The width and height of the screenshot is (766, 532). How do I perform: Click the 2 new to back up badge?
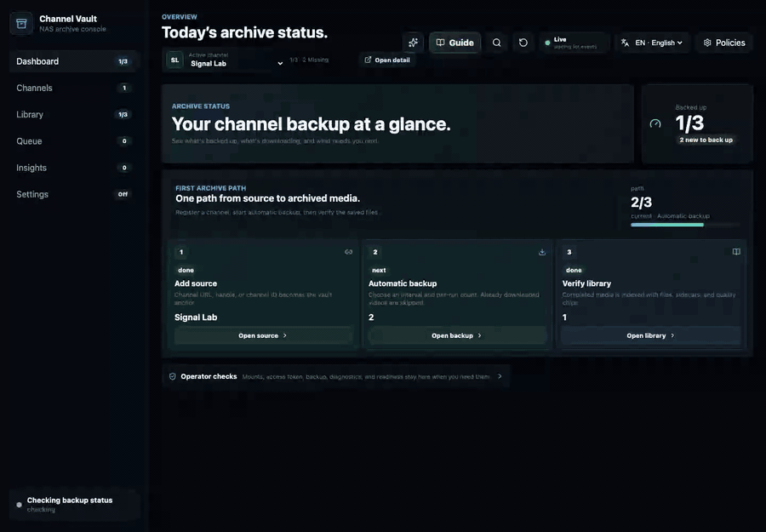point(706,140)
